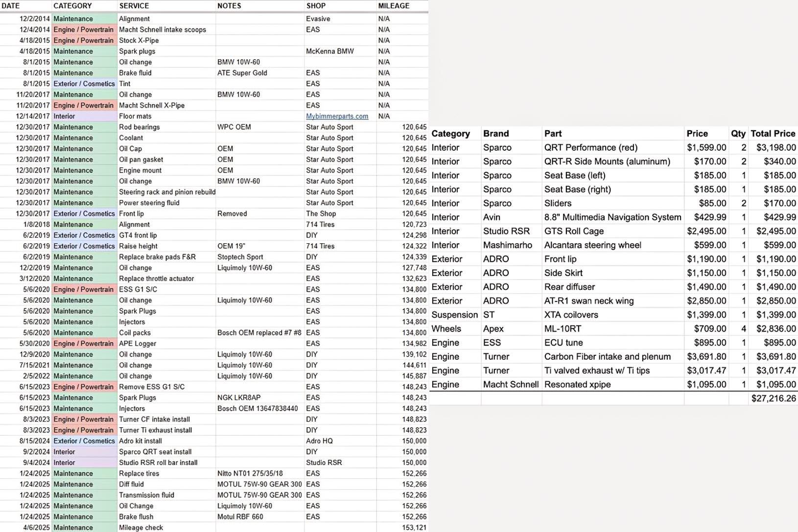Click the 'Macht Schnell X-Pipe' cell
Image resolution: width=798 pixels, height=532 pixels.
click(x=166, y=105)
